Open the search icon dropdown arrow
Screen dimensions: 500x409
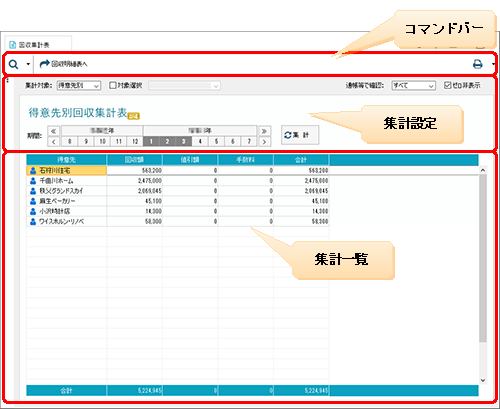[28, 64]
